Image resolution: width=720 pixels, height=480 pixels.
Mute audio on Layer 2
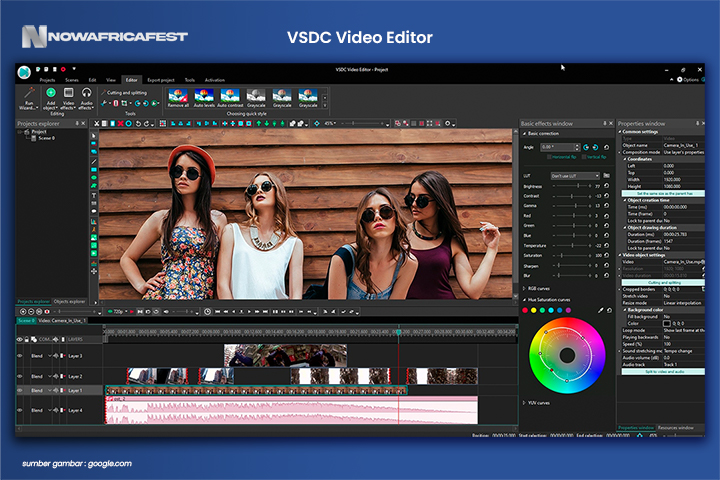pos(56,376)
